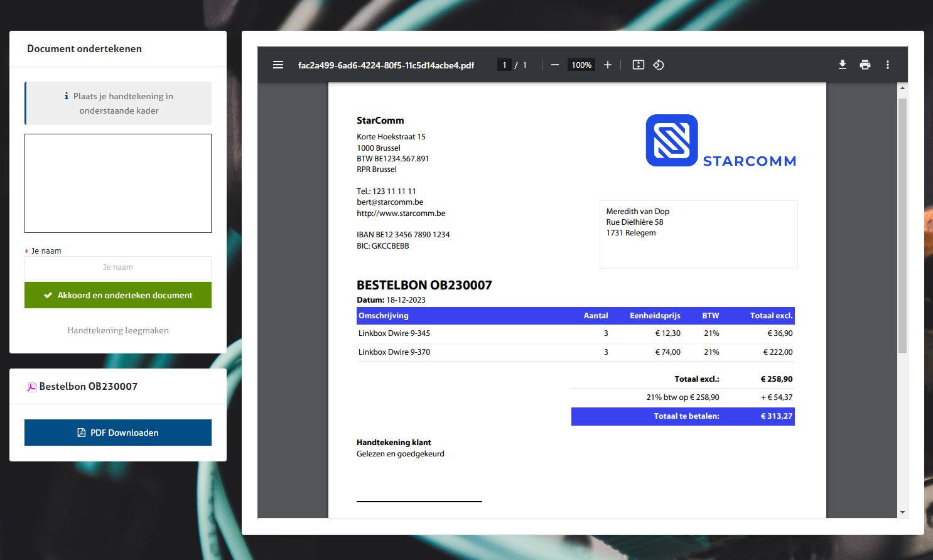Click Handtekening leegmaken link
The image size is (933, 560).
[x=118, y=330]
